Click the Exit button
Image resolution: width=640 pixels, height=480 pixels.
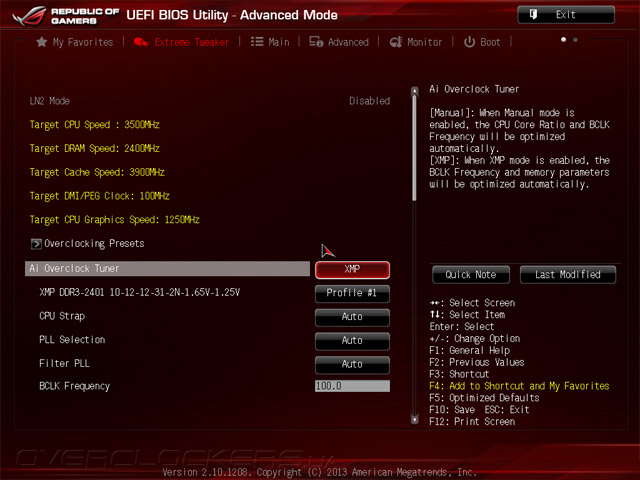coord(566,15)
